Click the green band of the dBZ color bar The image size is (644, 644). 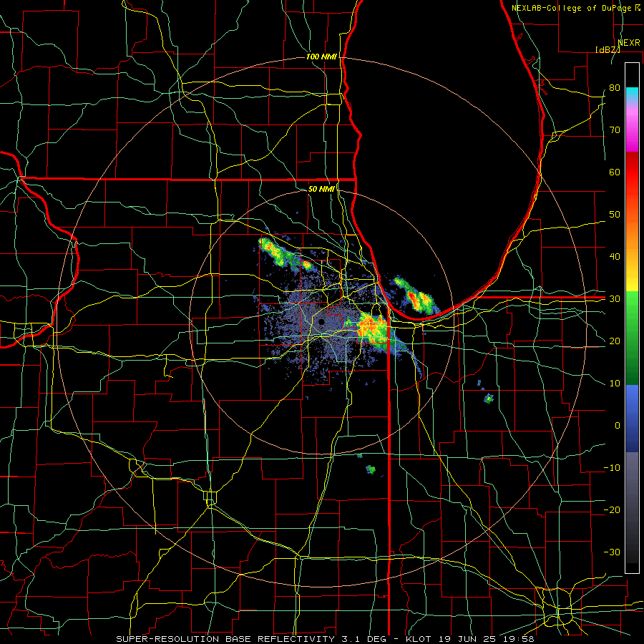pos(632,338)
